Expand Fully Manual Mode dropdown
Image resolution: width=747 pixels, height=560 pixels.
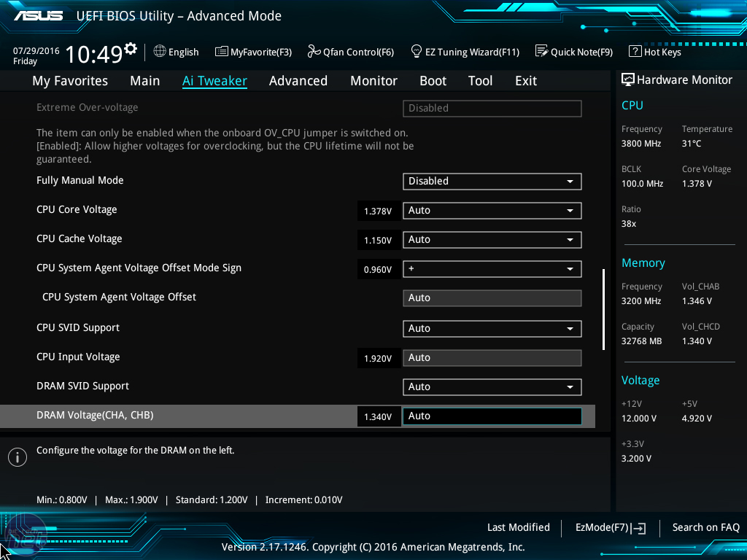click(492, 182)
